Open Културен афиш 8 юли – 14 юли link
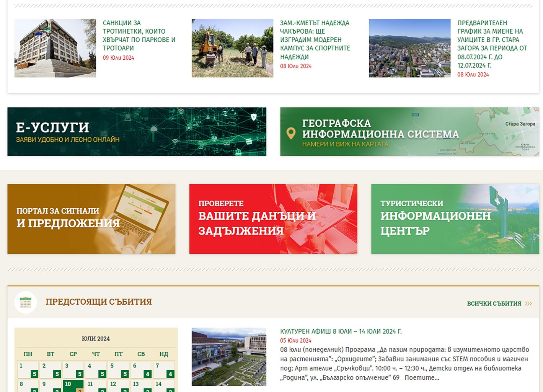 (x=341, y=332)
